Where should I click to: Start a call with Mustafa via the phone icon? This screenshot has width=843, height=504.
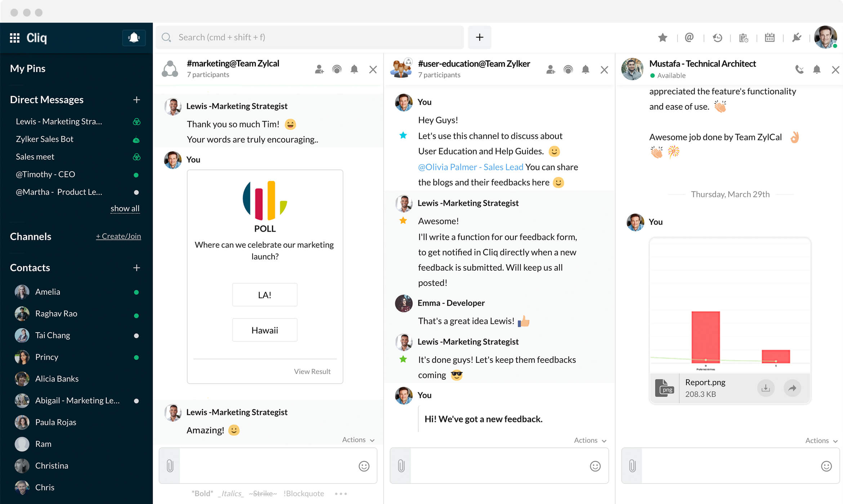(799, 69)
